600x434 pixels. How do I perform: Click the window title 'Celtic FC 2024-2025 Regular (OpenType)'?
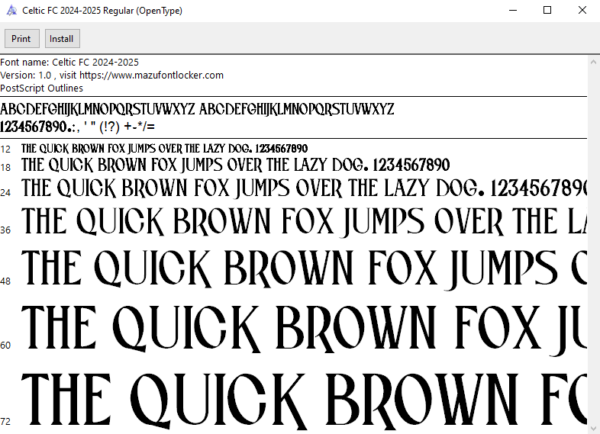[x=102, y=11]
